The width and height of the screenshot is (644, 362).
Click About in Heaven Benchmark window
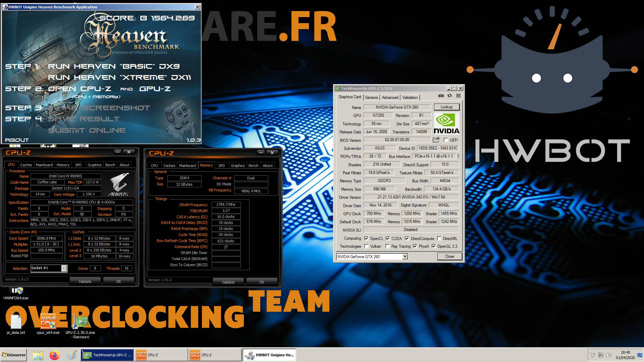pyautogui.click(x=17, y=140)
